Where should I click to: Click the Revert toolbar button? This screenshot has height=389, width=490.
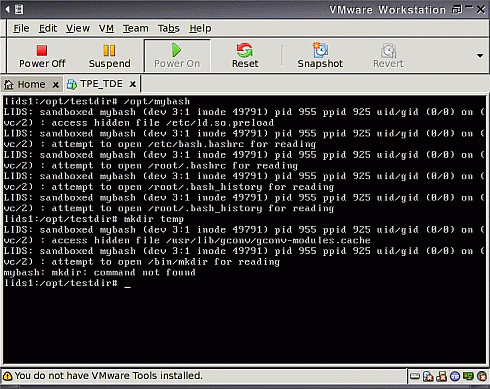point(388,56)
